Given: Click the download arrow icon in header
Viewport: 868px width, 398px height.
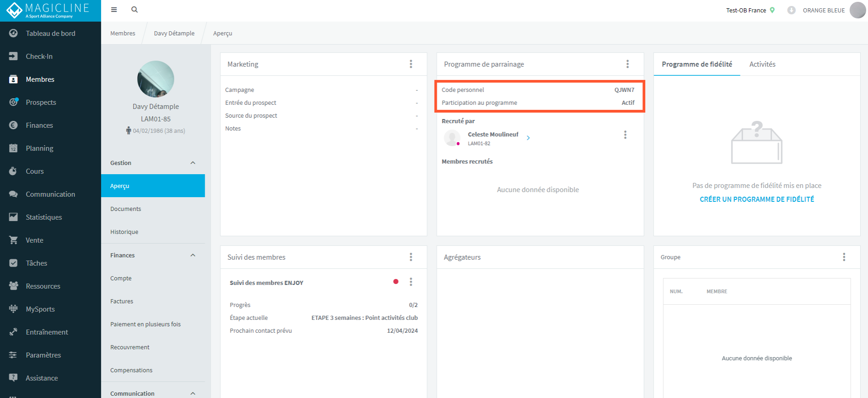Looking at the screenshot, I should (791, 10).
